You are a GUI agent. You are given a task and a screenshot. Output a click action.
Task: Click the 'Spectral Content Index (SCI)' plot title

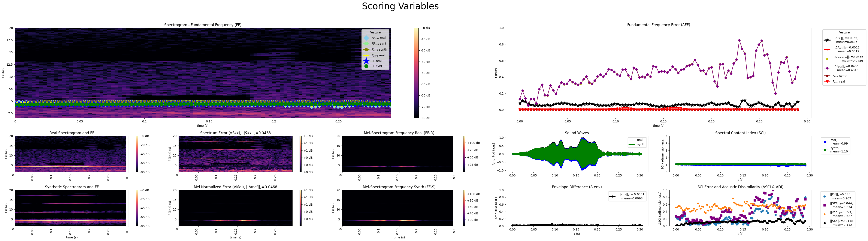[x=740, y=133]
